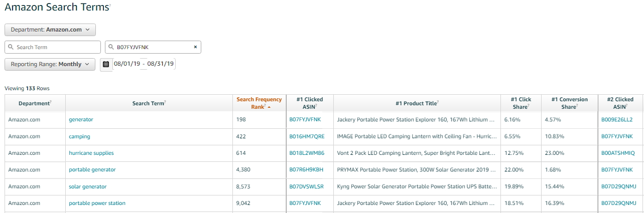Edit the start date 08/01/19
Image resolution: width=644 pixels, height=213 pixels.
pos(127,64)
